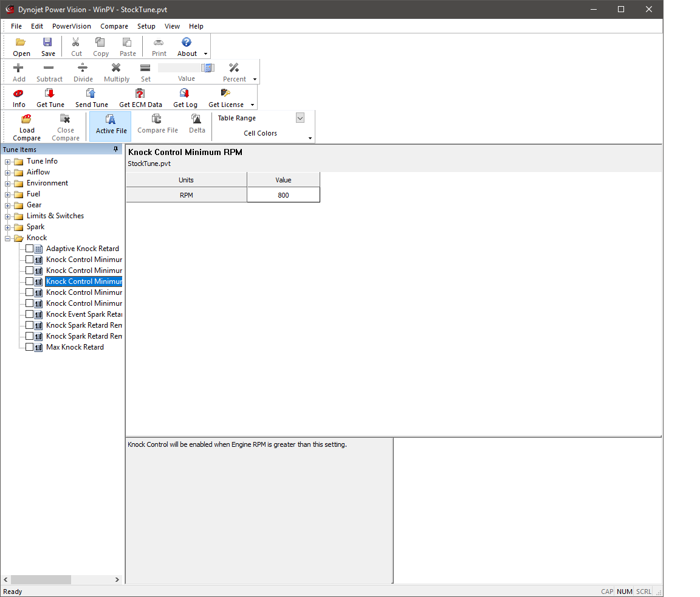Check the Adaptive Knock Retard checkbox
The image size is (700, 597).
(30, 249)
